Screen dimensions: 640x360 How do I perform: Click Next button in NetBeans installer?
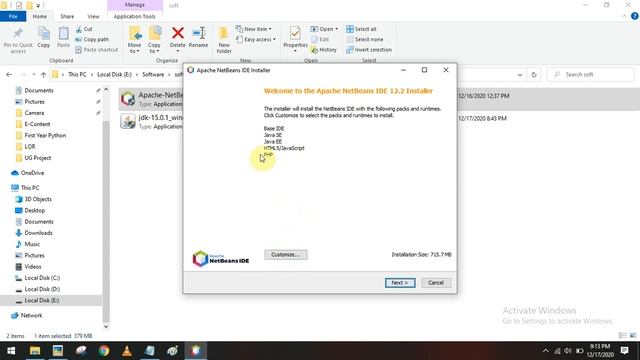(x=400, y=283)
